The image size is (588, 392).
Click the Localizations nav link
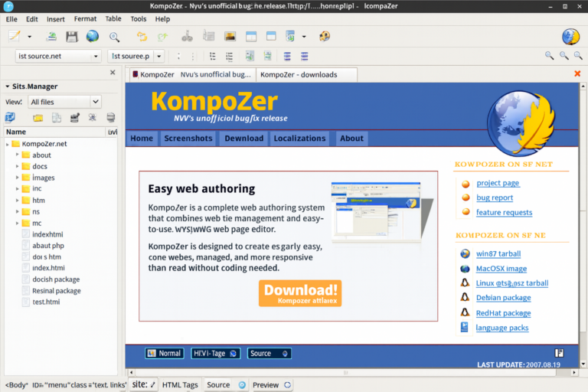pos(299,139)
